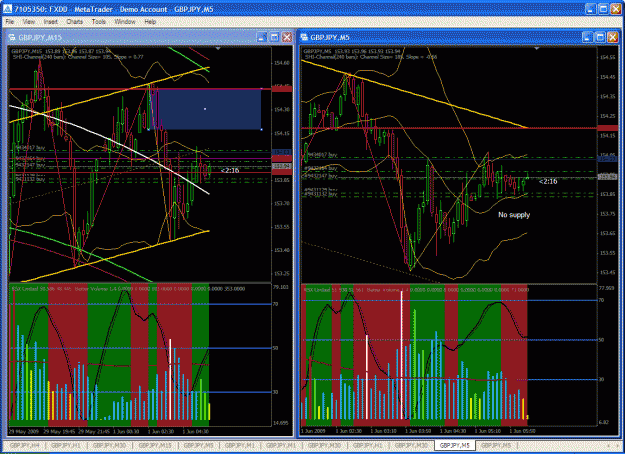Minimize the GBPJPY,M15 chart window
Image resolution: width=625 pixels, height=454 pixels.
coord(262,37)
